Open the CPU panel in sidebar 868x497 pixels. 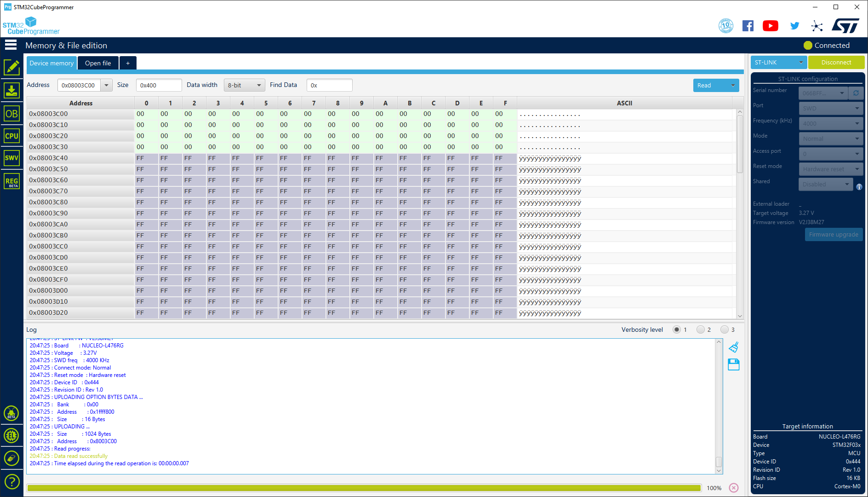pos(11,136)
